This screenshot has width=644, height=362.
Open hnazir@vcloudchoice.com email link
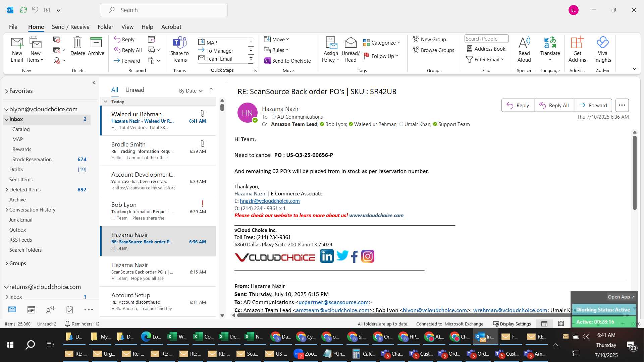point(270,201)
